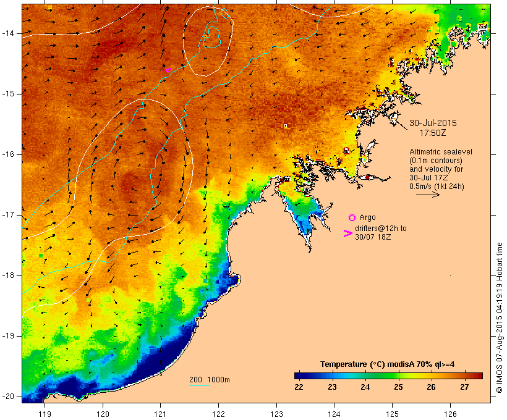Click the -17 latitude axis label
Image resolution: width=507 pixels, height=420 pixels.
tap(8, 215)
